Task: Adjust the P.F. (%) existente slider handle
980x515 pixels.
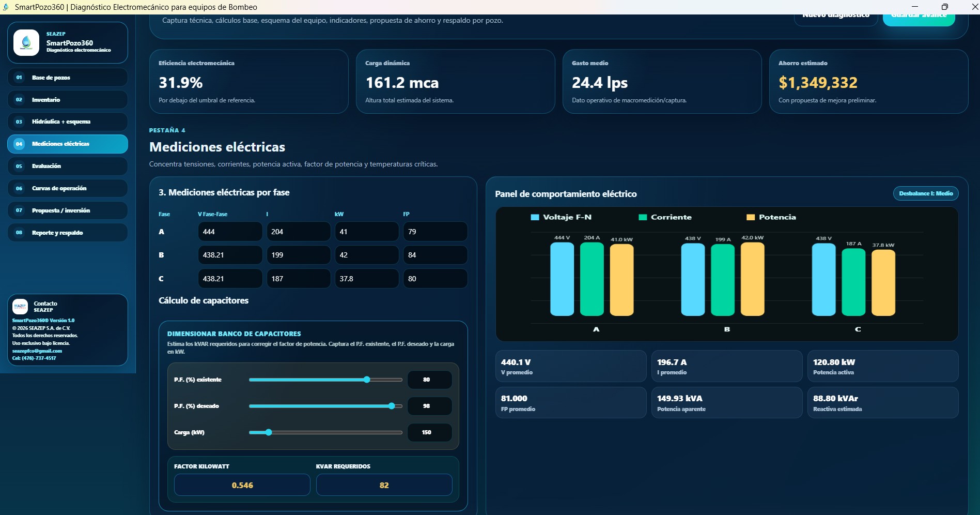Action: (367, 380)
